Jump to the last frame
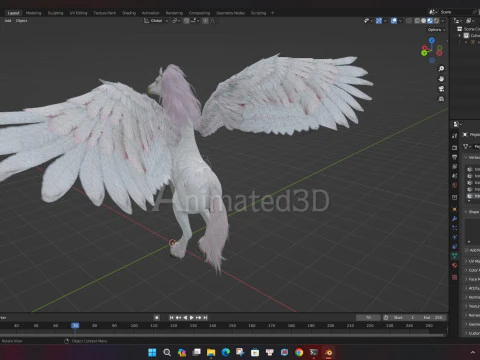The image size is (480, 360). (205, 318)
